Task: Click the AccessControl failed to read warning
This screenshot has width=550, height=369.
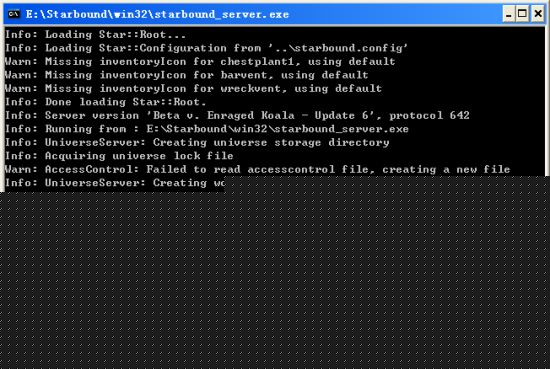Action: (257, 169)
